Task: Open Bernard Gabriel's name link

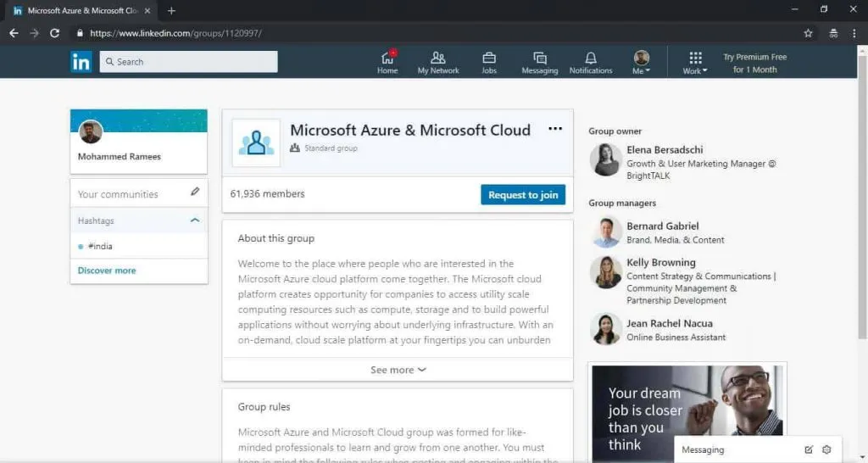Action: pyautogui.click(x=663, y=226)
